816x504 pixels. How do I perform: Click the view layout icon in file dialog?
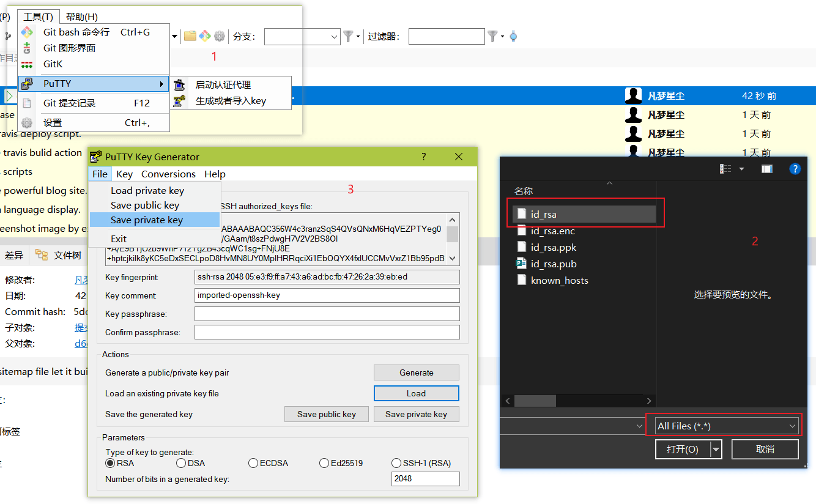726,169
